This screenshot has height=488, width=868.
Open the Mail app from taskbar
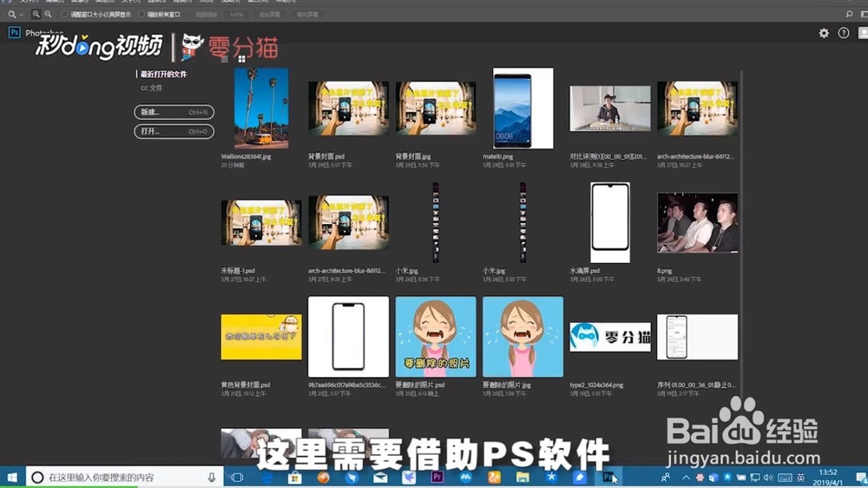[x=380, y=477]
